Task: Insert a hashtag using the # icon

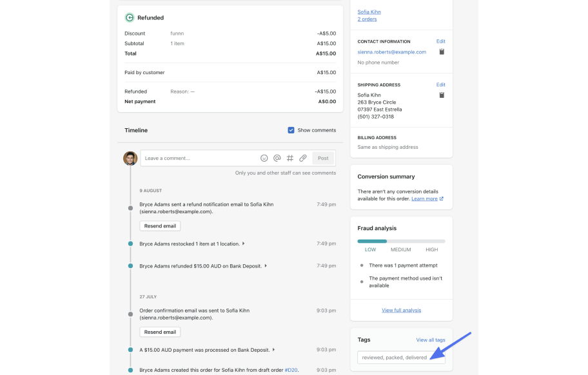Action: point(289,157)
